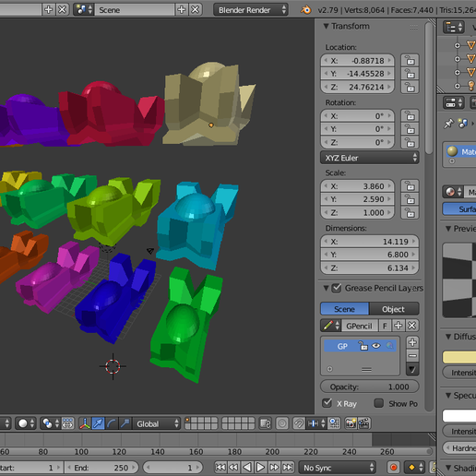Toggle proportional editing circle icon

[282, 423]
